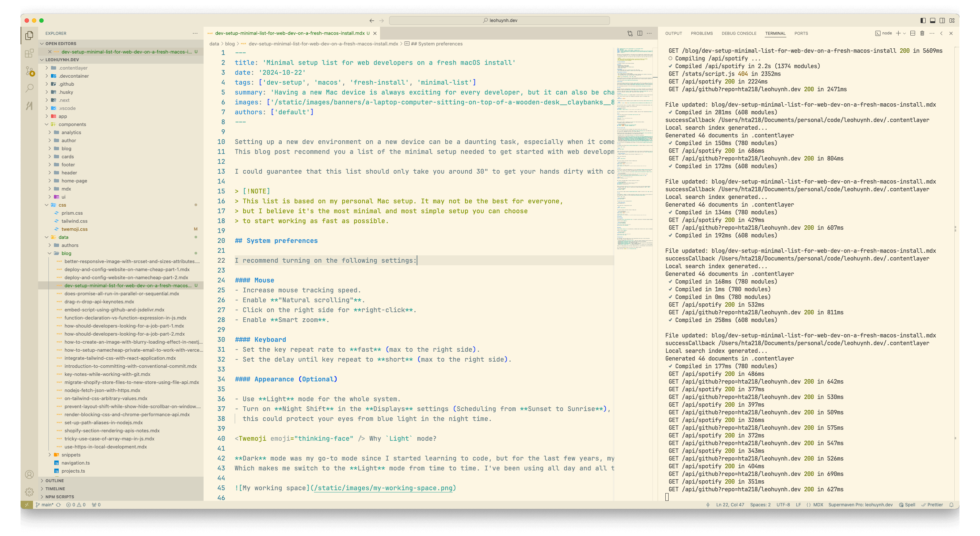Open the Search view in the activity bar
The height and width of the screenshot is (536, 980).
(29, 87)
